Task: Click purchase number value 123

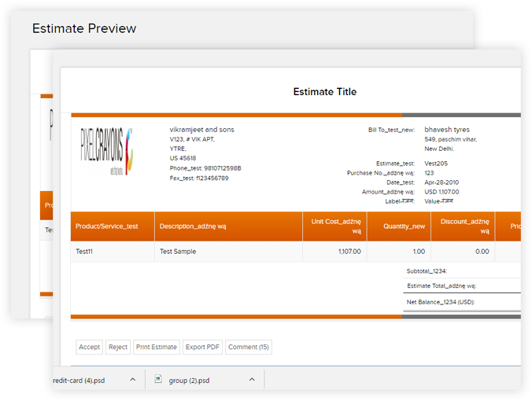Action: (x=429, y=173)
